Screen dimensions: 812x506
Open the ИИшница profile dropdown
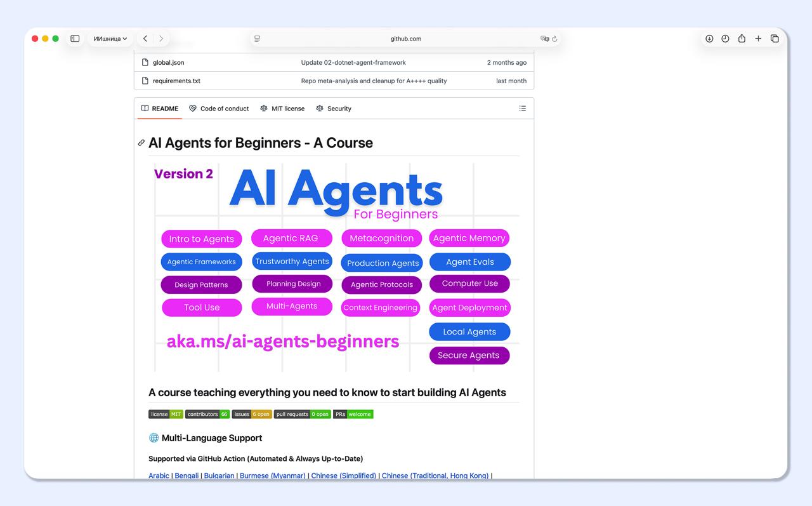coord(110,39)
